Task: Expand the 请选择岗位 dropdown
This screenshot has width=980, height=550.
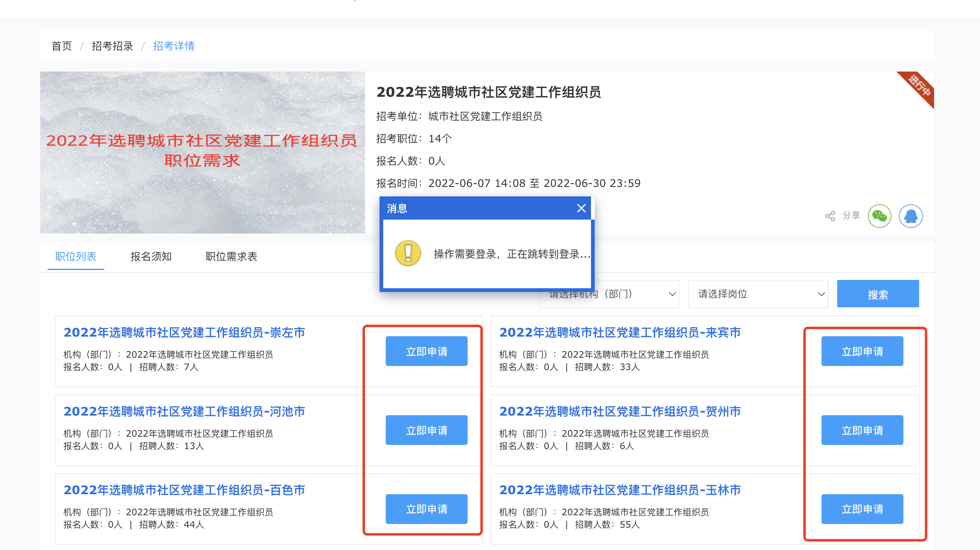Action: [757, 294]
